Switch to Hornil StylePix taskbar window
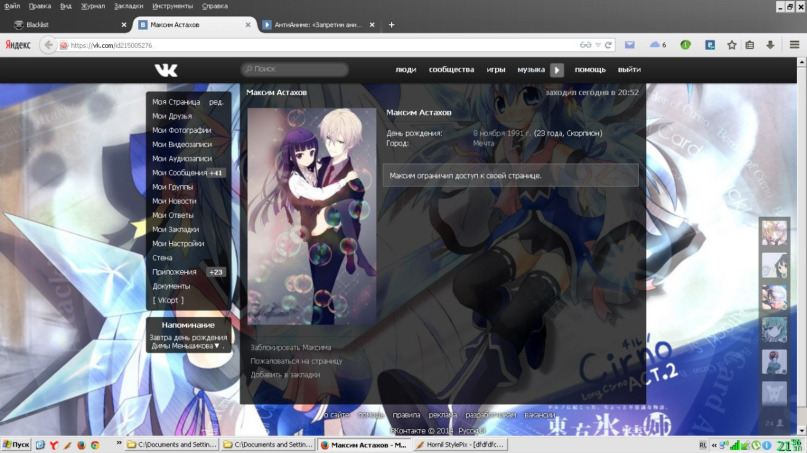The height and width of the screenshot is (453, 807). pyautogui.click(x=461, y=445)
